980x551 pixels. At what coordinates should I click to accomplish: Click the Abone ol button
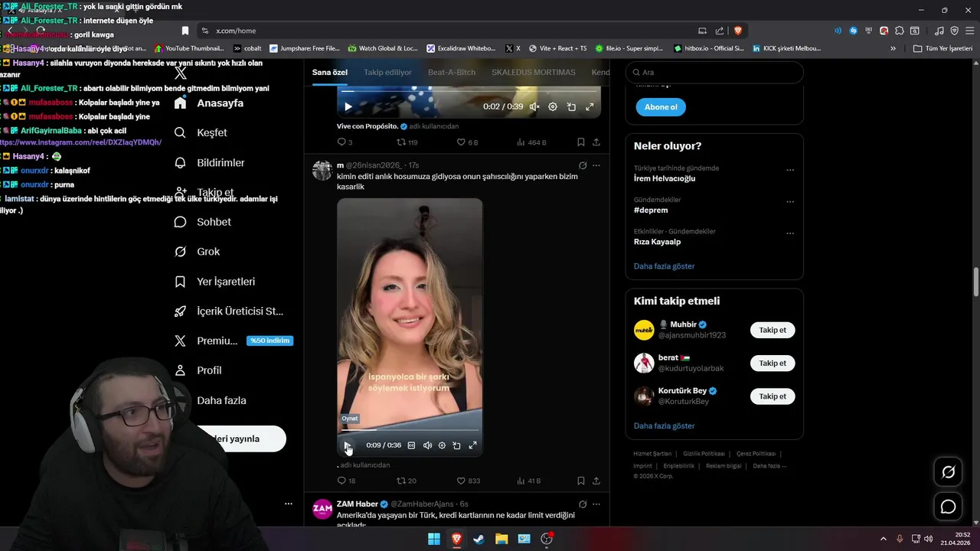click(x=661, y=107)
